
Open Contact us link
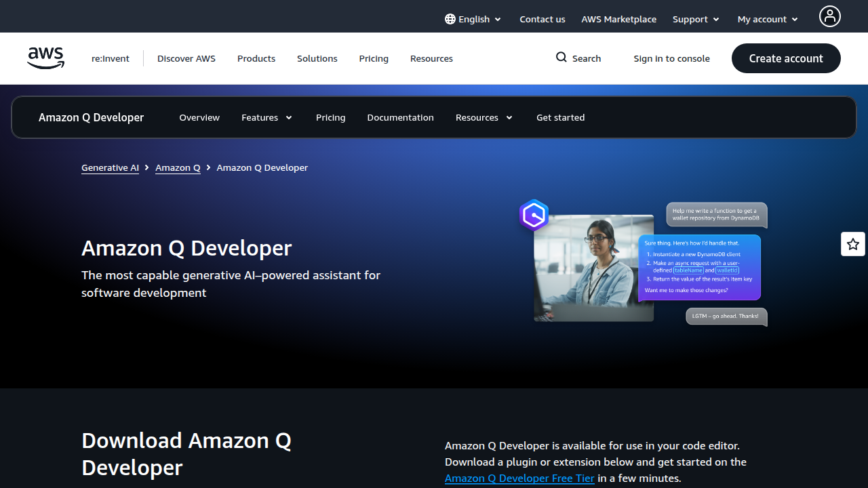[x=542, y=19]
